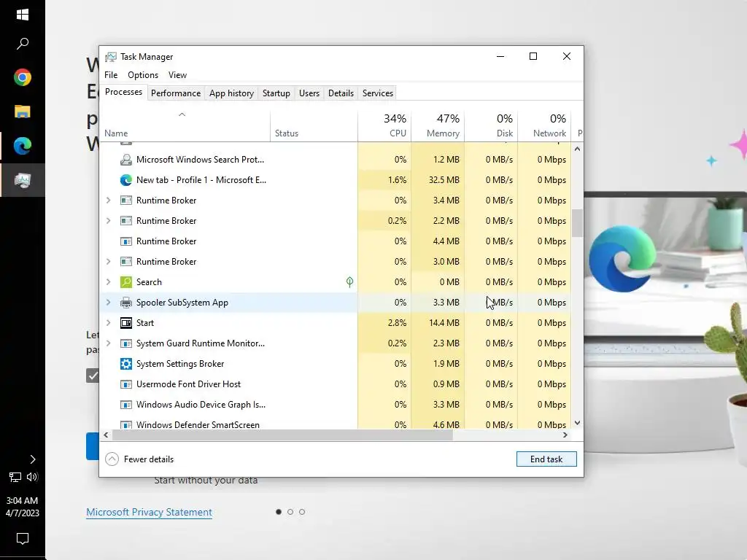Click scroll up arrow of process list
This screenshot has width=747, height=560.
[578, 149]
